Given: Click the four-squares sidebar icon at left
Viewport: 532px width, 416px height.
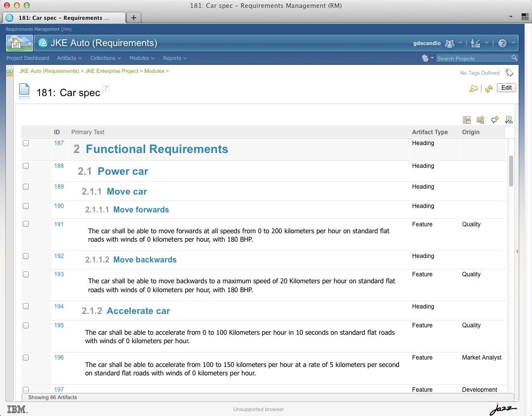Looking at the screenshot, I should tap(9, 73).
